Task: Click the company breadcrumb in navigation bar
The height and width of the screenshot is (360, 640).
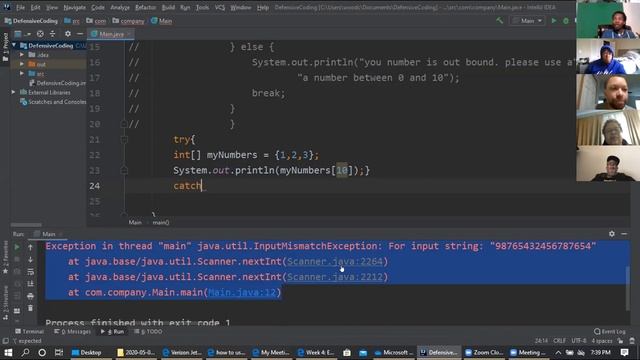Action: click(x=129, y=21)
